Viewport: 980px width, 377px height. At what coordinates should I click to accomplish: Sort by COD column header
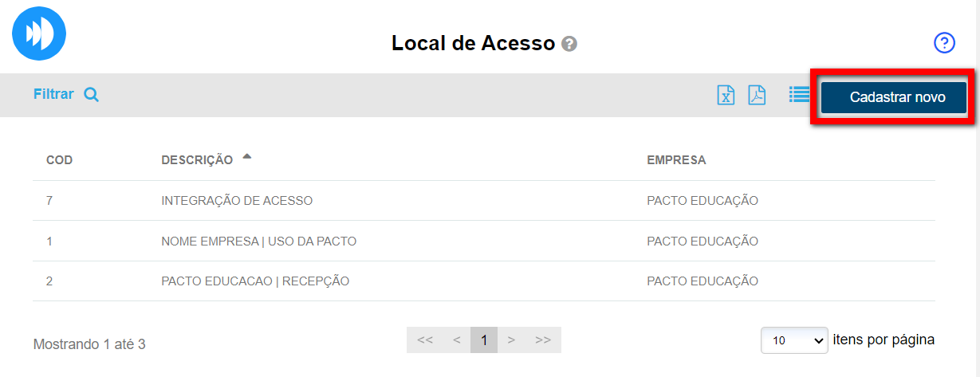(x=60, y=160)
